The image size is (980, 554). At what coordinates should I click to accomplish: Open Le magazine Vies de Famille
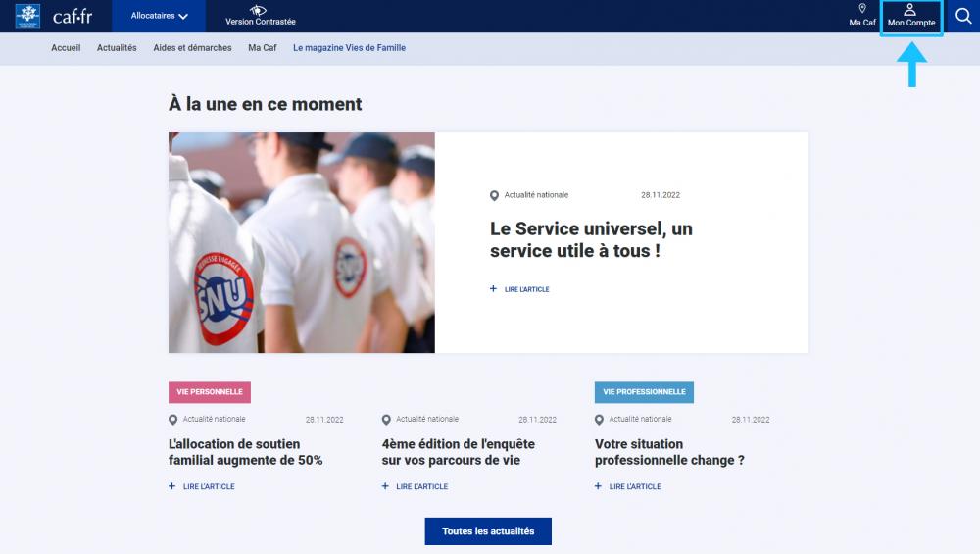click(350, 47)
